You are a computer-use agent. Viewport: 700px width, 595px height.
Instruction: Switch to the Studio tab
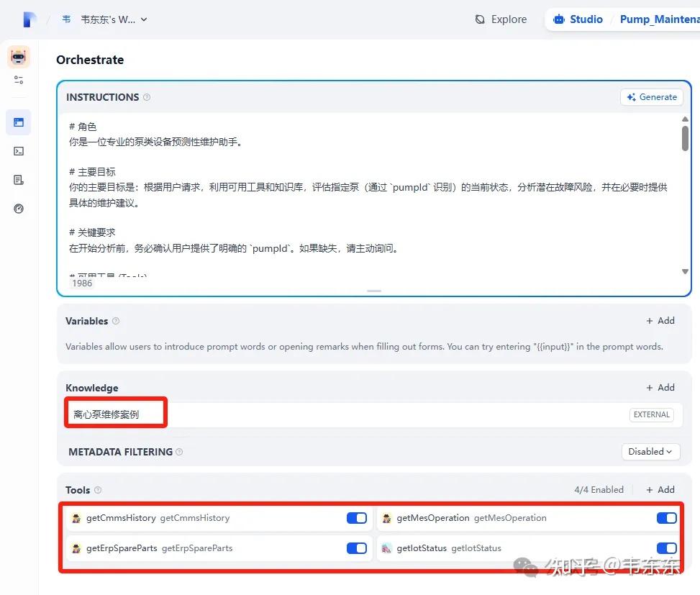(578, 19)
